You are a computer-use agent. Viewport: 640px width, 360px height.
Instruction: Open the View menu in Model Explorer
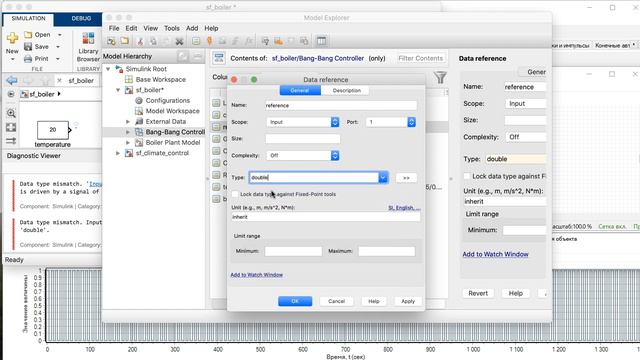(150, 28)
